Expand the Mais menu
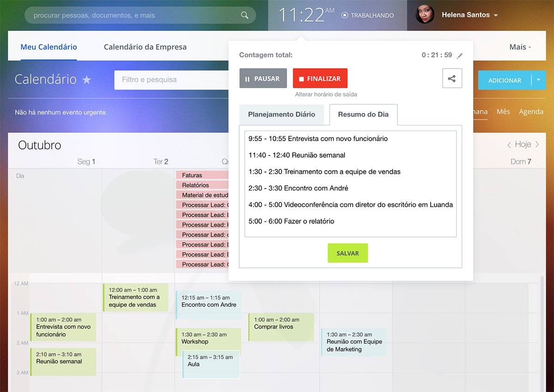This screenshot has width=554, height=392. point(520,47)
